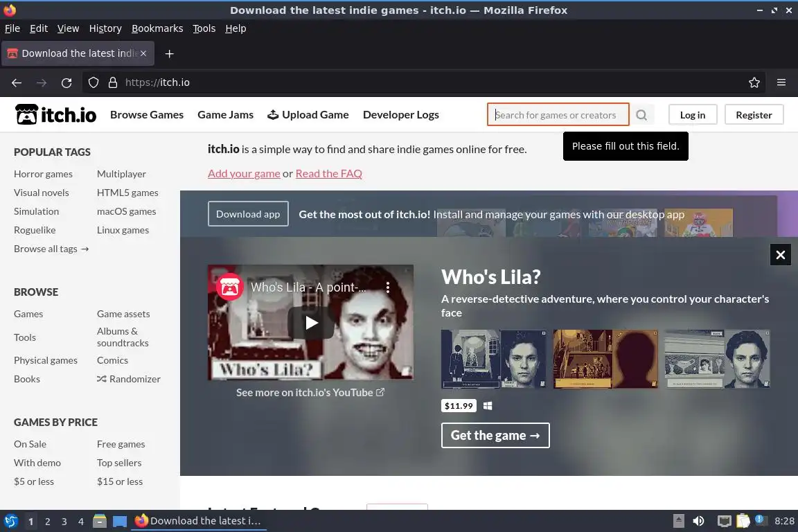Screen dimensions: 798x532
Task: Click Browse Games in navigation
Action: [x=147, y=115]
